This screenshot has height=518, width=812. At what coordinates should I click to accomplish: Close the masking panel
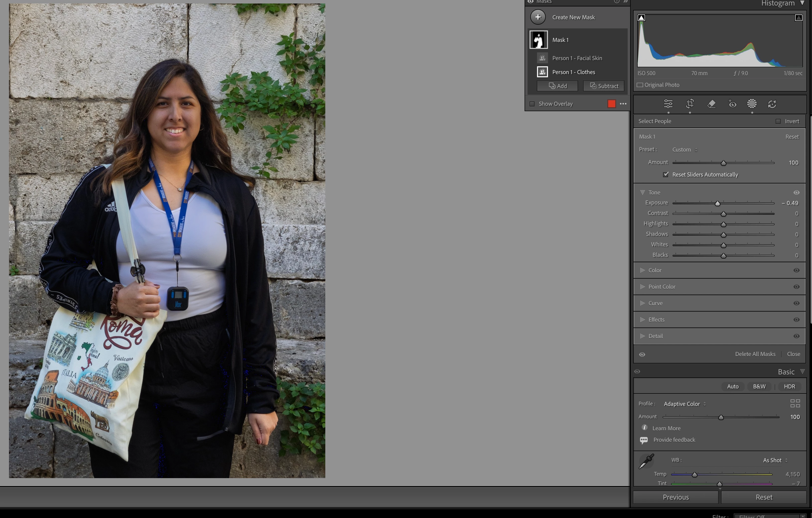(x=793, y=354)
